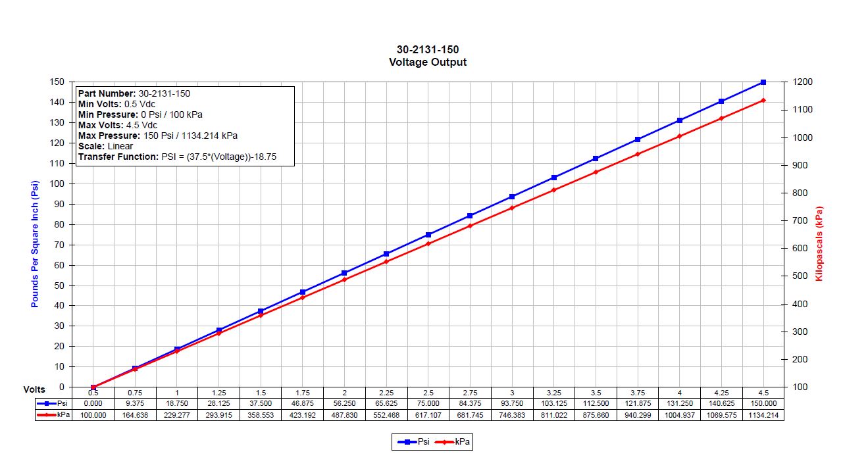Click Psi table cell 37.500
The image size is (868, 469).
tap(261, 403)
